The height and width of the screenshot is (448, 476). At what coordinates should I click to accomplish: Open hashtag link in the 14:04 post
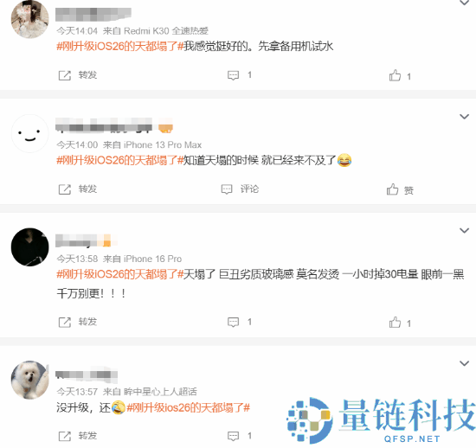click(x=120, y=47)
